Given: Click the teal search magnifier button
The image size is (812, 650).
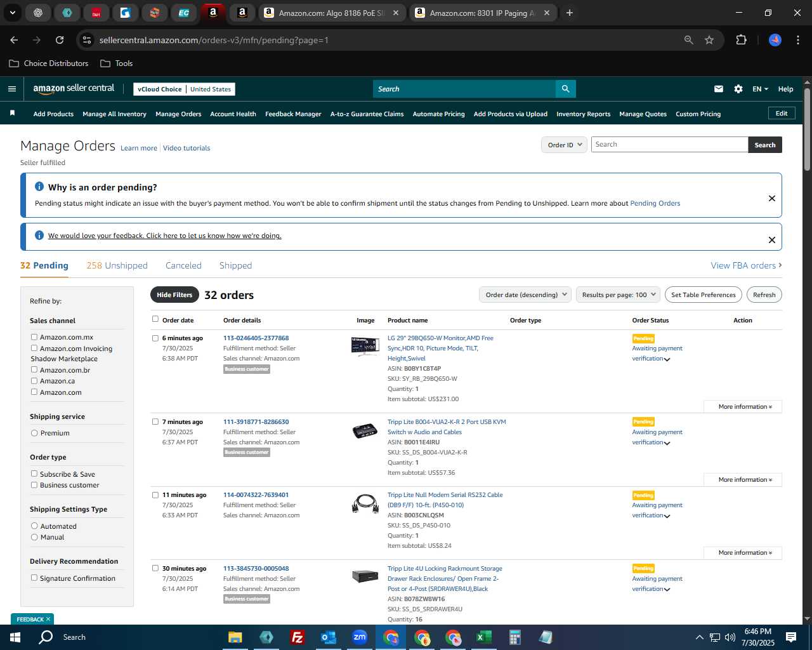Looking at the screenshot, I should 565,89.
